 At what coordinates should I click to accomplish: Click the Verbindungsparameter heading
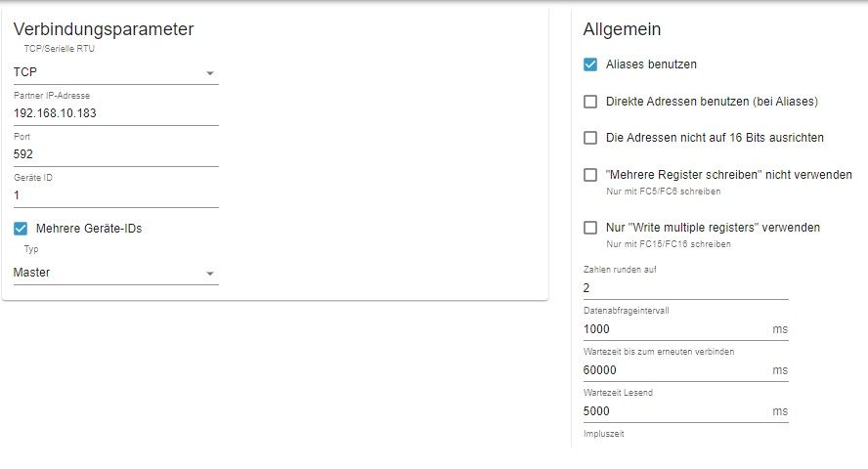104,28
